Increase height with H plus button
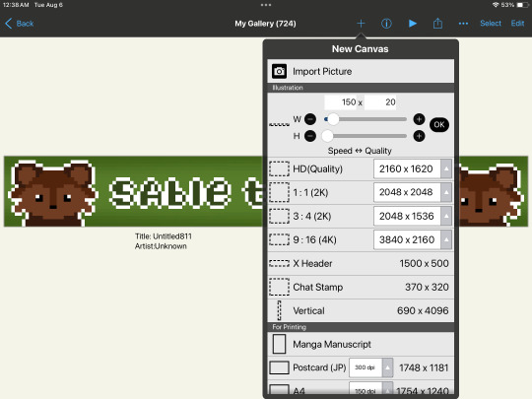532x399 pixels. point(419,136)
